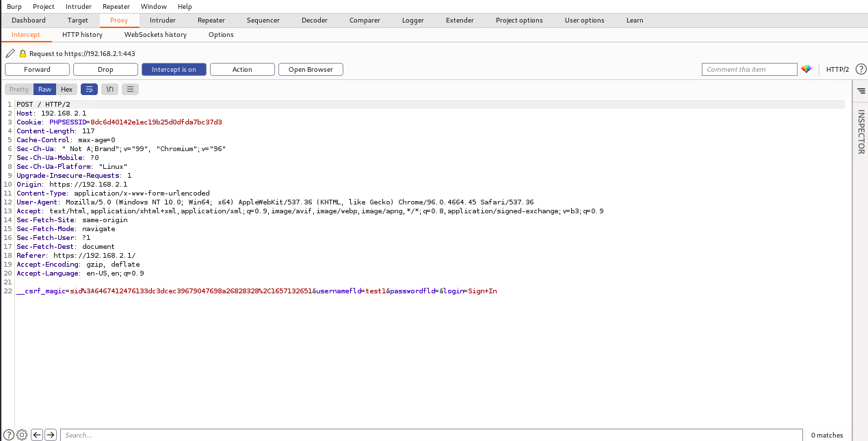Drop the intercepted request
The width and height of the screenshot is (868, 441).
pos(105,69)
